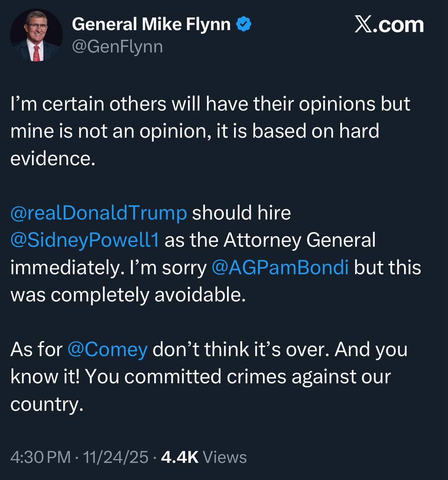Click the Views label
The width and height of the screenshot is (448, 480).
(x=225, y=457)
